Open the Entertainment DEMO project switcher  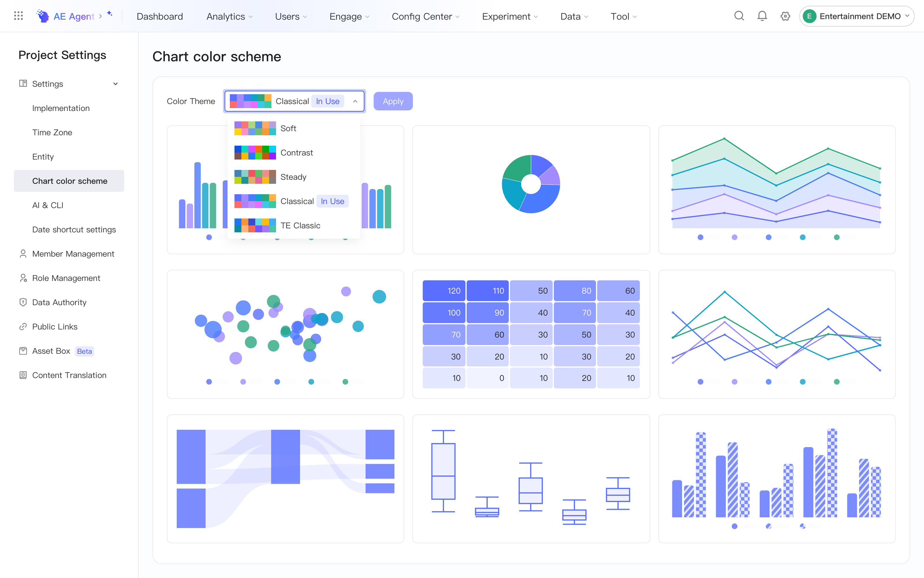(856, 16)
